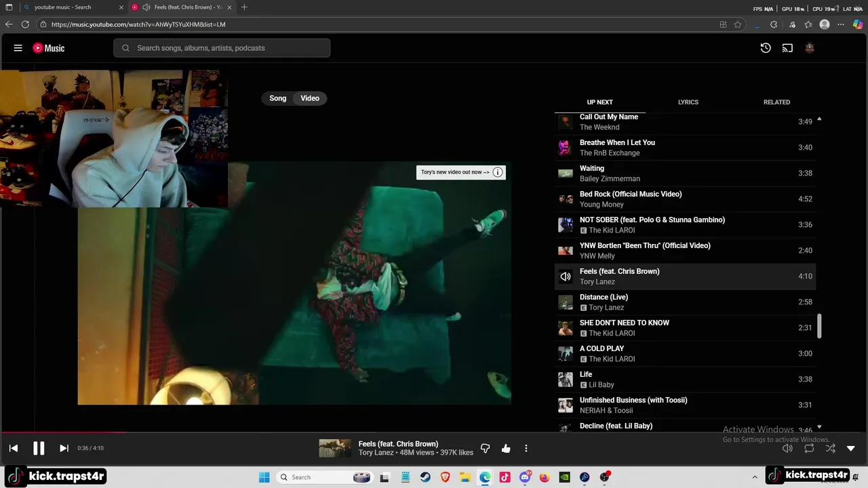This screenshot has height=488, width=868.
Task: Play 'Waiting' by Bailey Zimmerman
Action: click(x=685, y=173)
